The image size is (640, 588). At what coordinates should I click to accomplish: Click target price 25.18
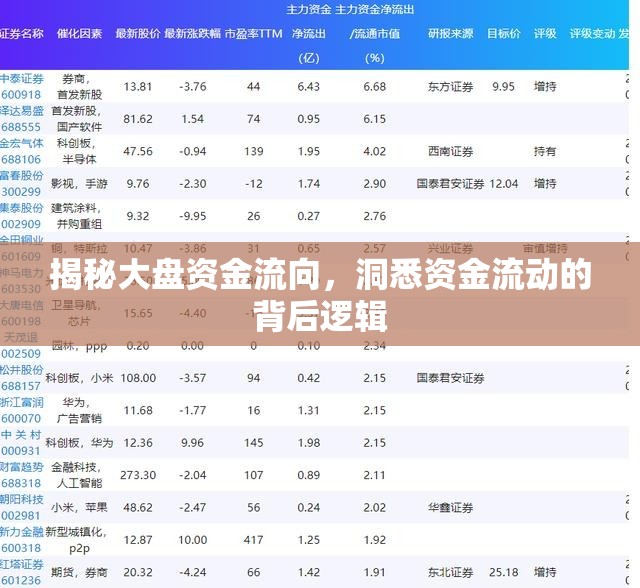point(504,572)
